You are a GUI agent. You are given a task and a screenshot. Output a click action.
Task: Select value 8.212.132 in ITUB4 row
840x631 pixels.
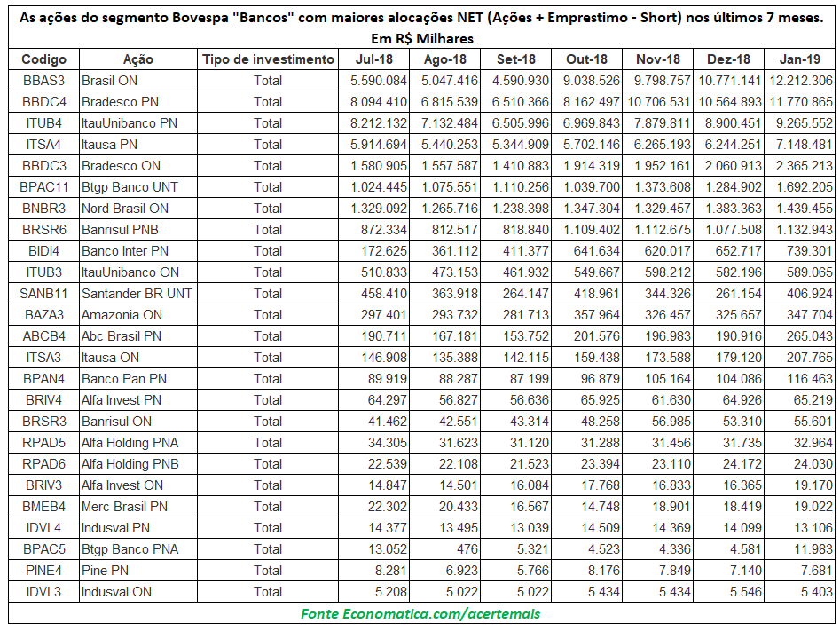pyautogui.click(x=374, y=123)
